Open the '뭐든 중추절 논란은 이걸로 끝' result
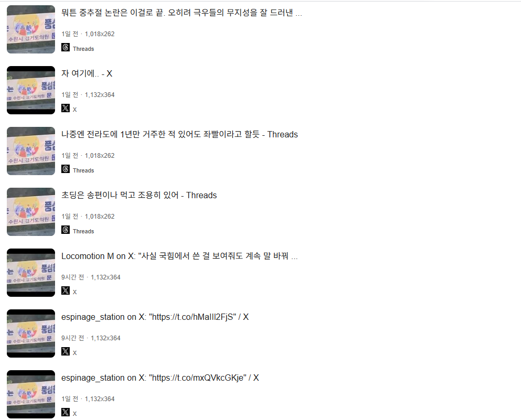This screenshot has height=420, width=521. [x=181, y=13]
